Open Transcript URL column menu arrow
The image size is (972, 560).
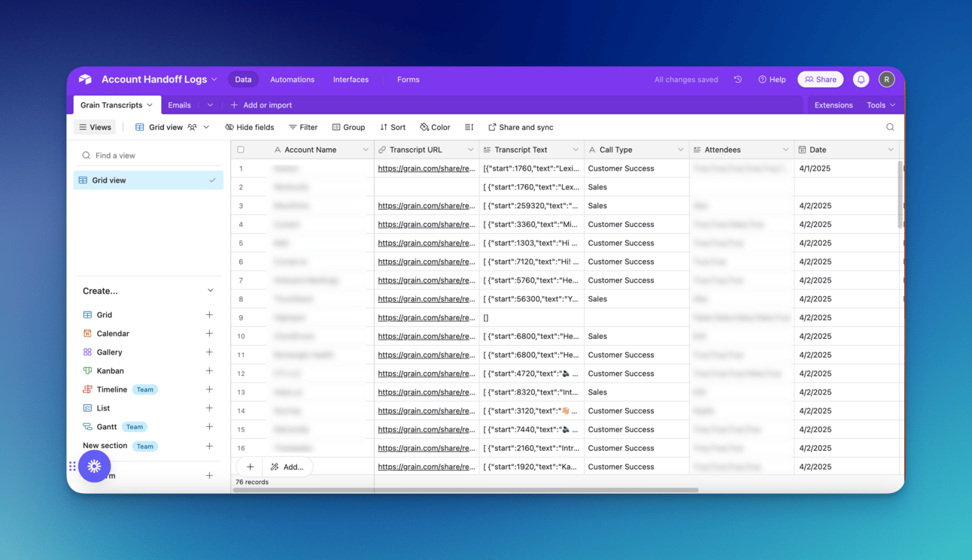tap(471, 150)
